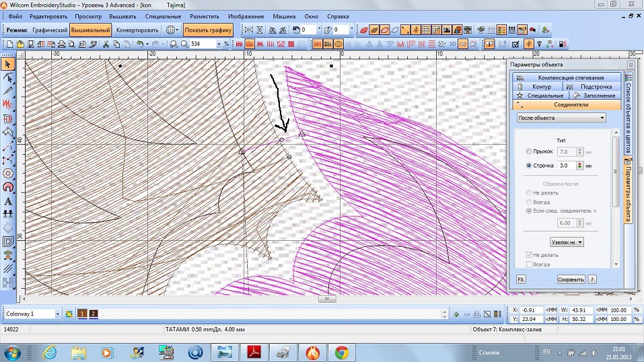Click the Undo arrow icon
This screenshot has width=644, height=362.
coord(139,44)
